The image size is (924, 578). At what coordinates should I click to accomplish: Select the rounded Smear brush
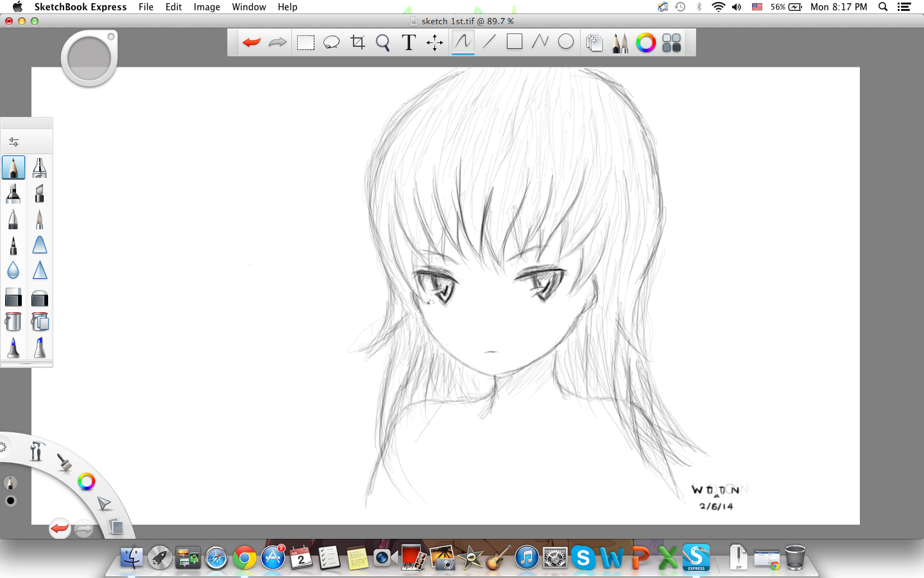[40, 245]
